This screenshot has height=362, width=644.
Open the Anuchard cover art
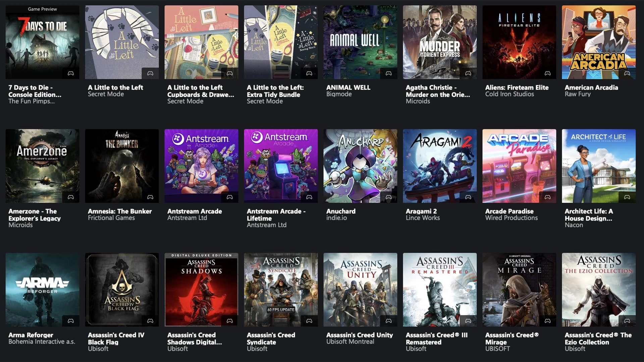point(360,166)
